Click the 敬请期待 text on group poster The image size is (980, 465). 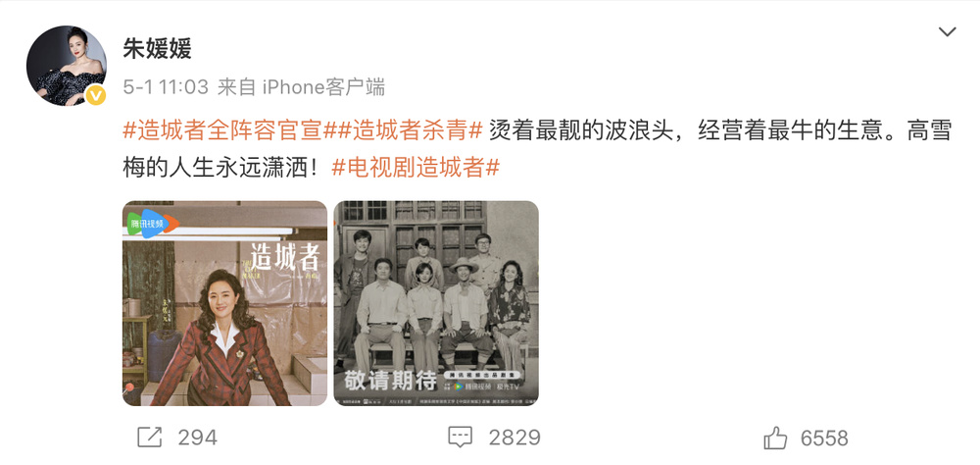click(x=389, y=380)
